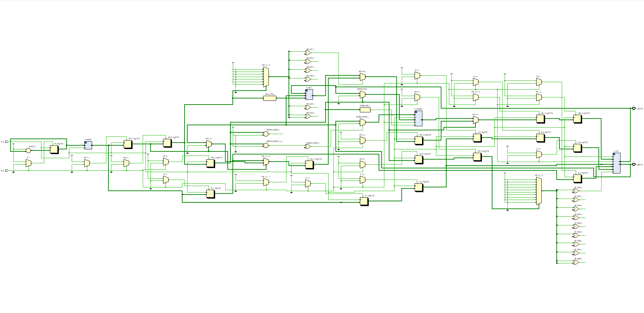
Task: Click the QA[7:0] output port
Action: (x=634, y=109)
